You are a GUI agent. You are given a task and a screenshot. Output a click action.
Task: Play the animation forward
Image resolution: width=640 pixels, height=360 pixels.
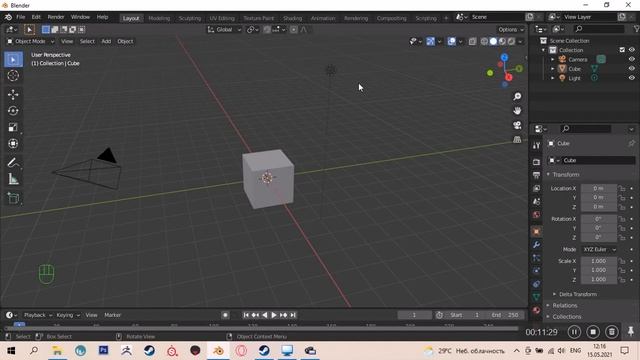(x=274, y=315)
